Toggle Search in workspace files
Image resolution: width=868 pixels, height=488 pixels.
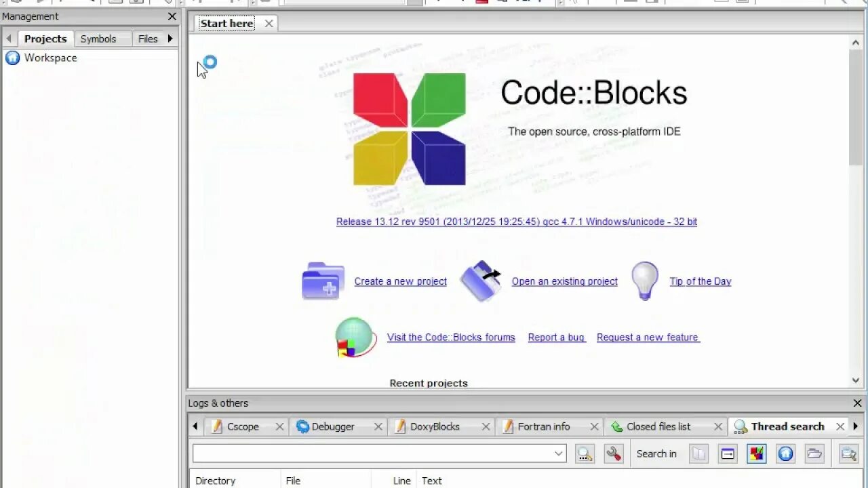click(785, 453)
